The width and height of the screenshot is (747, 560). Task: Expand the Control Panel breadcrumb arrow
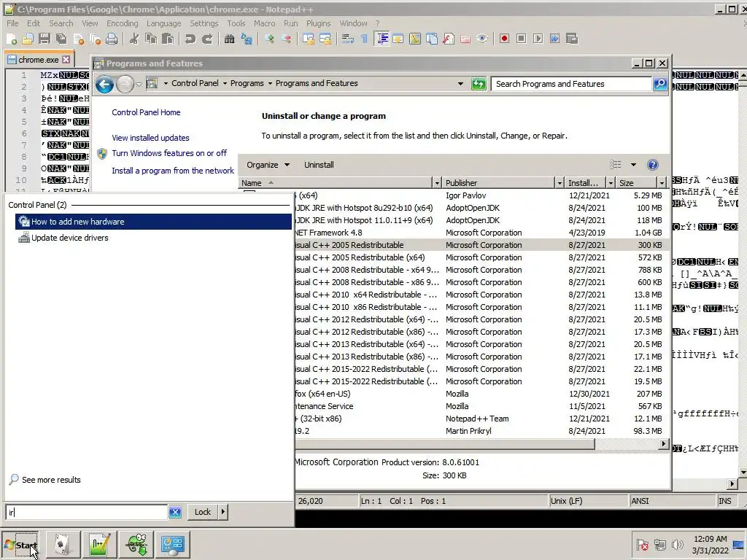click(x=225, y=83)
